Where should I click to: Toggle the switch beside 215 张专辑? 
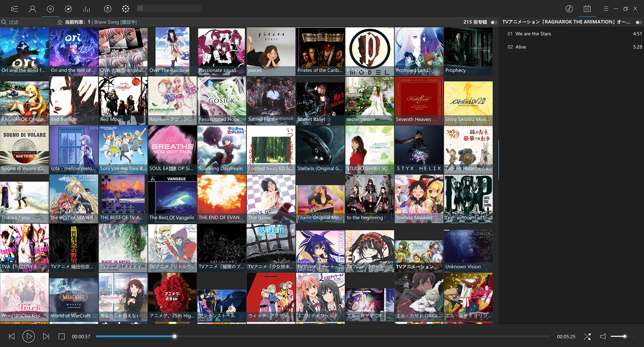494,22
